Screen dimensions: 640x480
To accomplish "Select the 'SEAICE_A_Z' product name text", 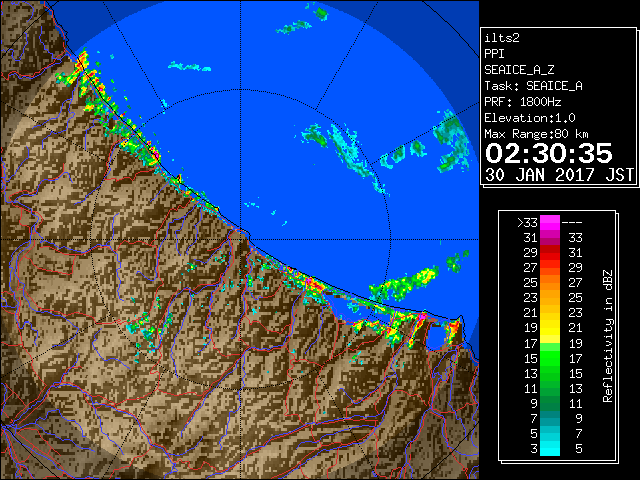I will (x=519, y=70).
